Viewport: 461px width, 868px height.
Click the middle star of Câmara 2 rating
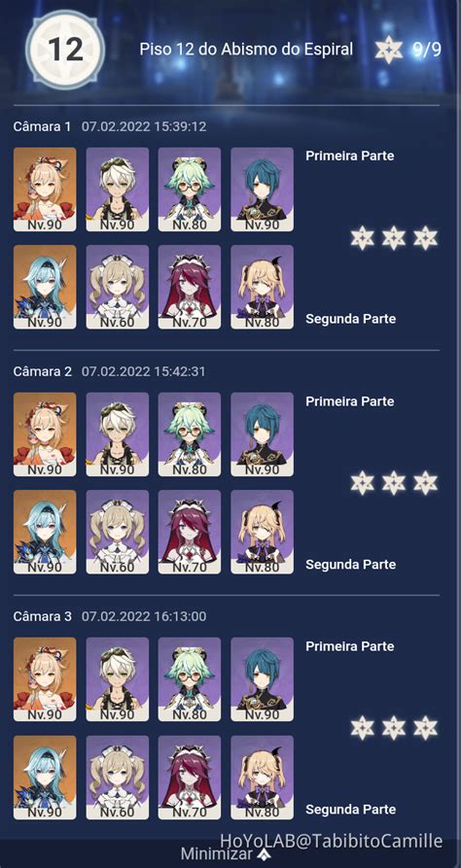point(394,483)
